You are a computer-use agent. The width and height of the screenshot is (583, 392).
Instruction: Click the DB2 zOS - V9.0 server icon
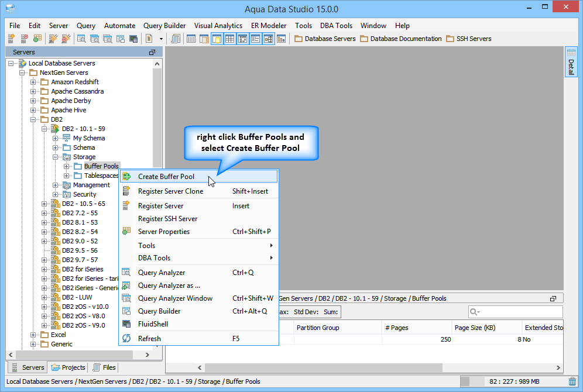point(56,325)
